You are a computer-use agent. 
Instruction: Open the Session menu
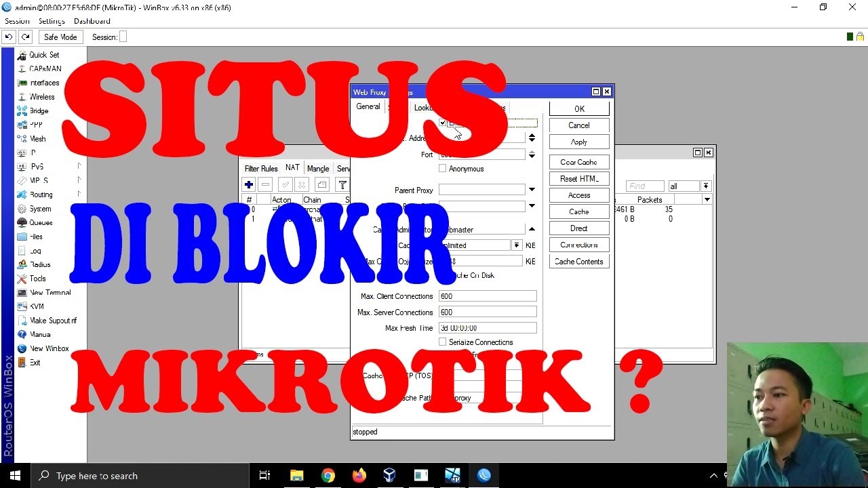[x=17, y=21]
